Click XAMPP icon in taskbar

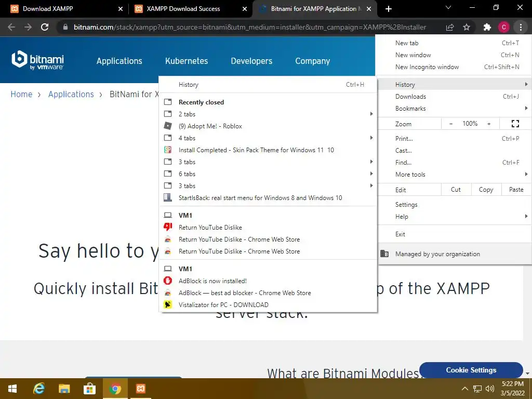[x=141, y=389]
